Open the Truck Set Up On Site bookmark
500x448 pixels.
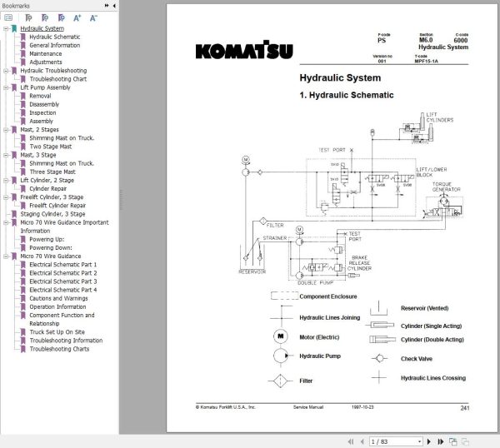57,332
